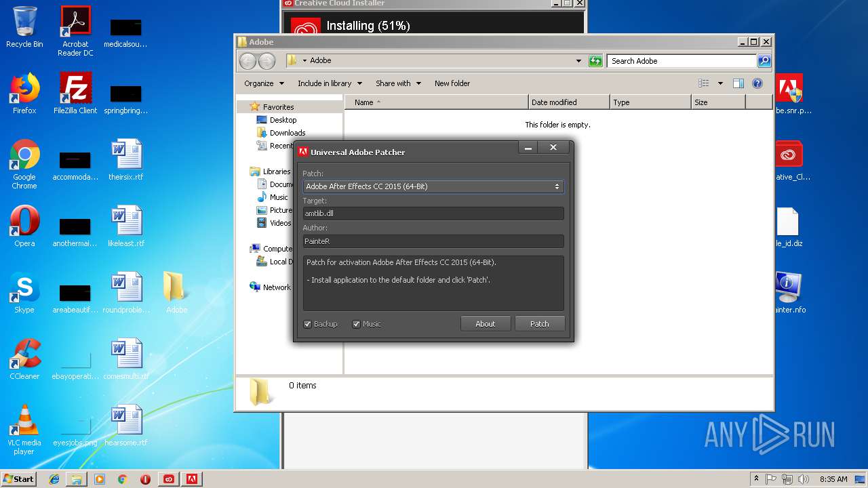Viewport: 868px width, 488px height.
Task: Open Explorer help button
Action: (x=757, y=83)
